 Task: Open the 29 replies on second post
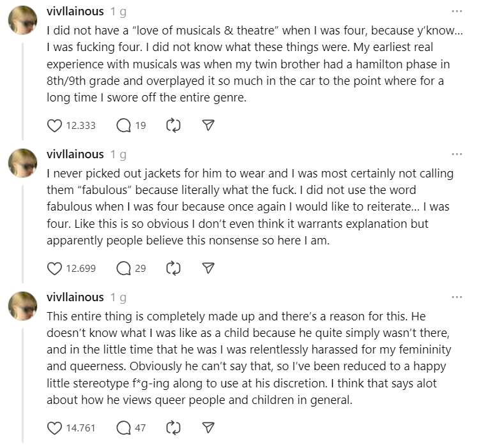click(x=123, y=268)
